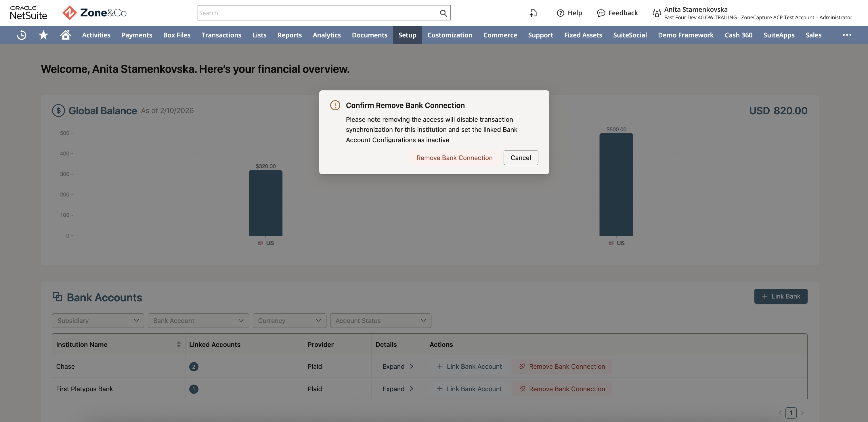The image size is (868, 422).
Task: Open the Account Status filter dropdown
Action: tap(381, 320)
